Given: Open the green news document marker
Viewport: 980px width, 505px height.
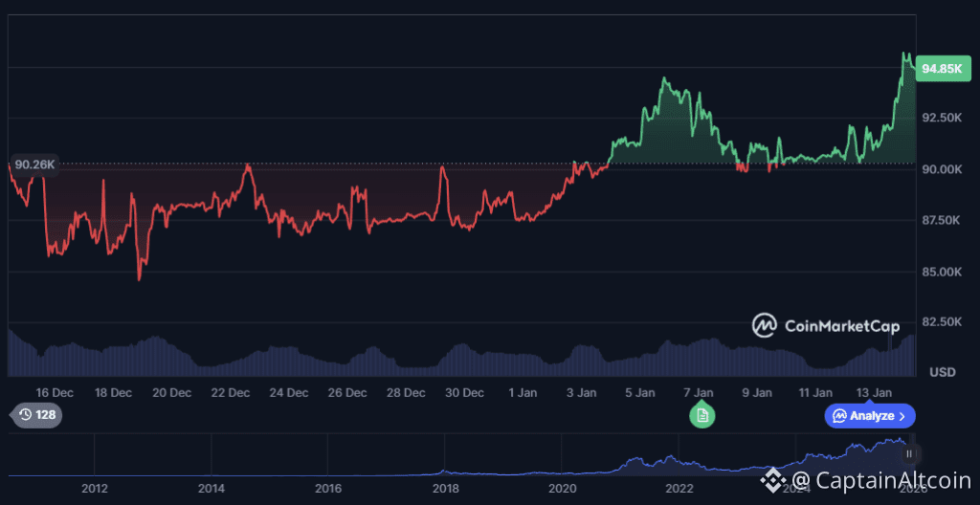Looking at the screenshot, I should pos(702,415).
